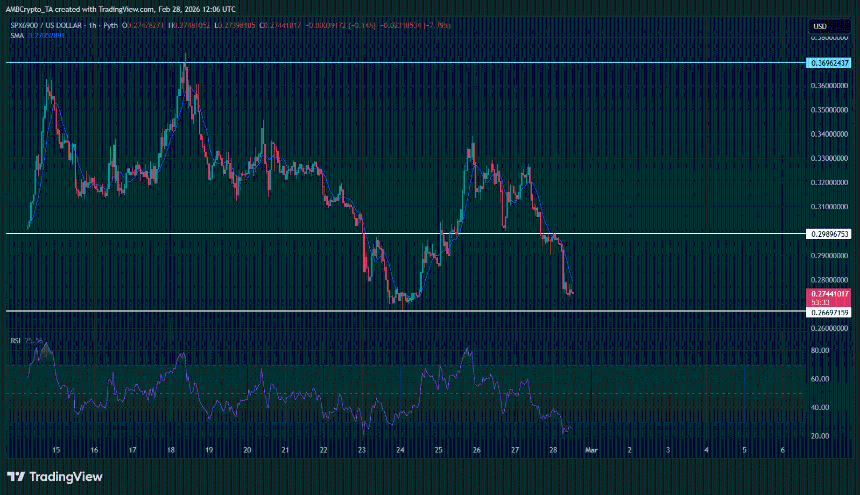Click the Mar label on the time axis
This screenshot has width=860, height=495.
[x=590, y=451]
